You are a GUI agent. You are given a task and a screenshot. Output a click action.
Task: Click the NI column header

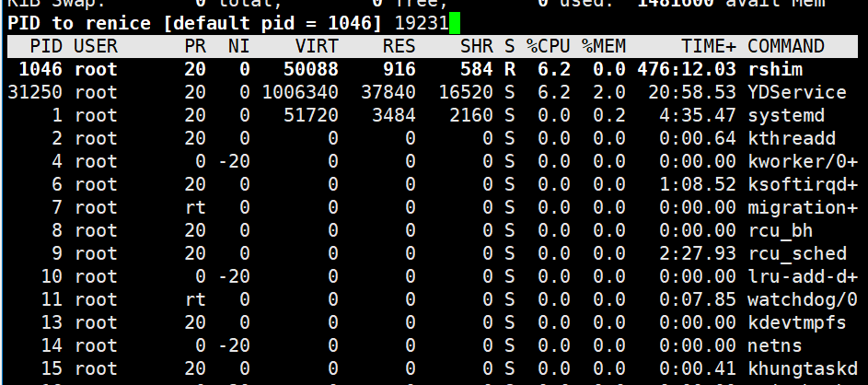click(x=238, y=46)
